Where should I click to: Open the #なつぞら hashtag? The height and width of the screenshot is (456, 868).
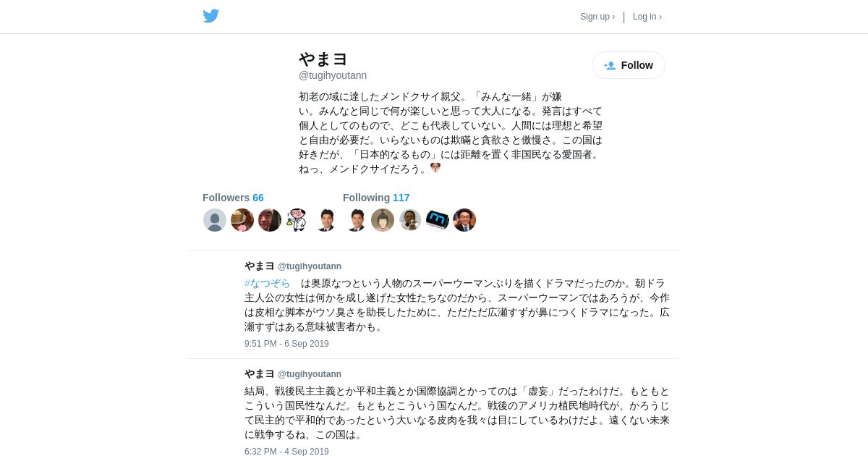pos(267,283)
